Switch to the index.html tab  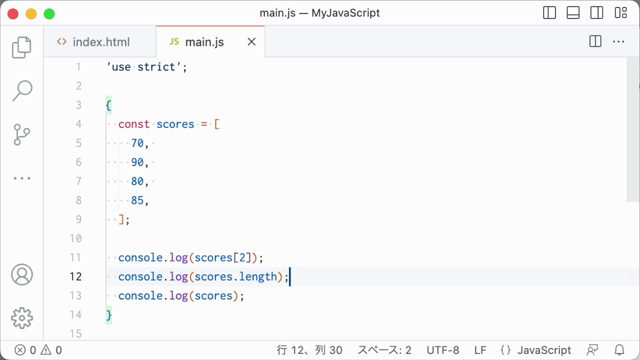pyautogui.click(x=100, y=42)
